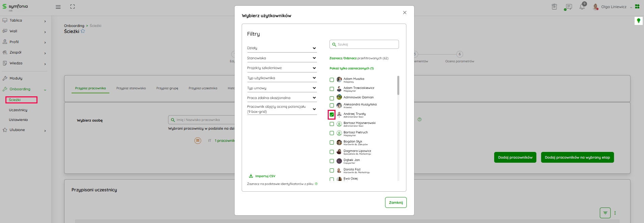Image resolution: width=644 pixels, height=223 pixels.
Task: Open the Stanowiska filter dropdown
Action: [x=281, y=58]
